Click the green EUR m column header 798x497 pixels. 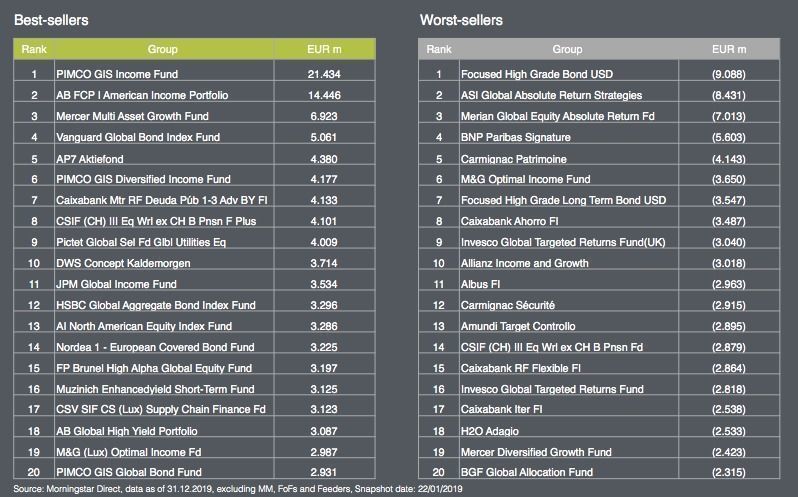[324, 49]
